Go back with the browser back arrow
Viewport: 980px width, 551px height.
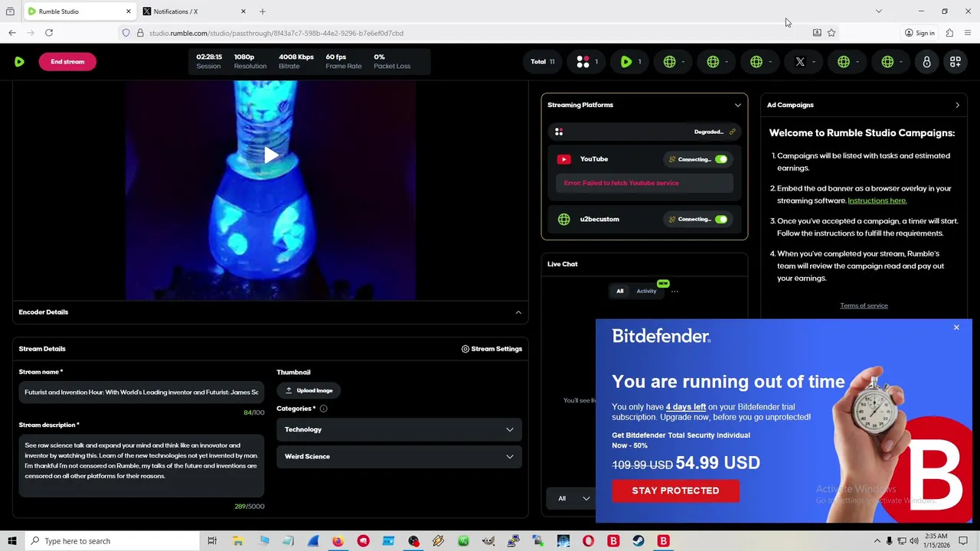point(12,33)
